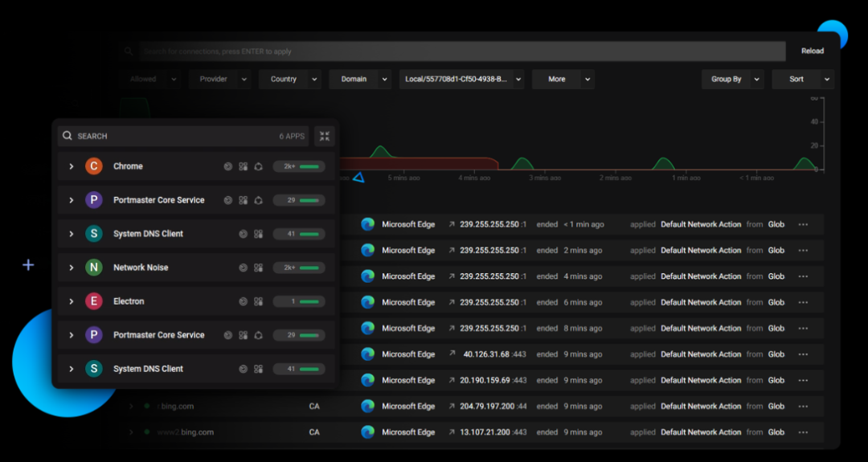Image resolution: width=868 pixels, height=462 pixels.
Task: Click the Chrome row's app settings grid-lock icon
Action: (243, 166)
